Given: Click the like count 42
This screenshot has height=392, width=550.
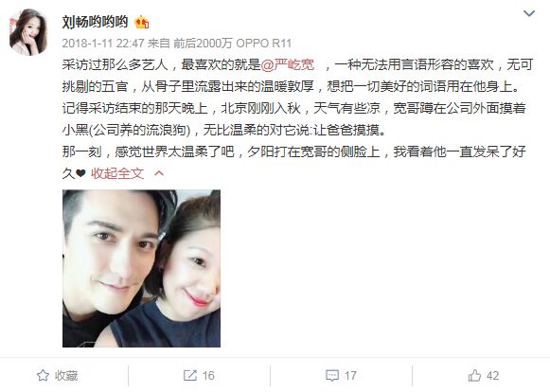Looking at the screenshot, I should coord(492,376).
